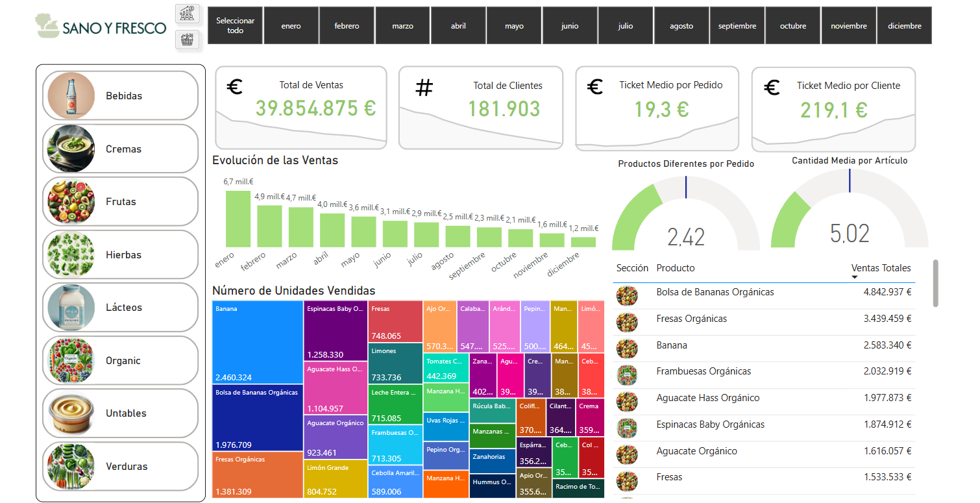
Task: Open the grocery basket page icon
Action: [x=187, y=40]
